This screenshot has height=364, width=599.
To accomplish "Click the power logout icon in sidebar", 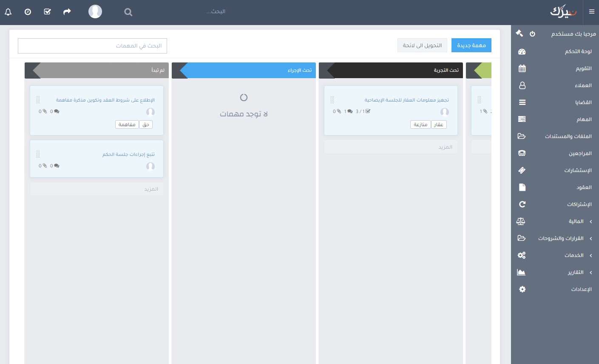I will 532,34.
